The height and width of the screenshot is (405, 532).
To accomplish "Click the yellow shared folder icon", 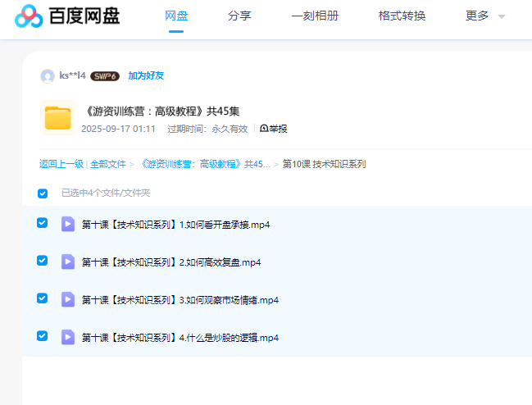I will [x=58, y=118].
